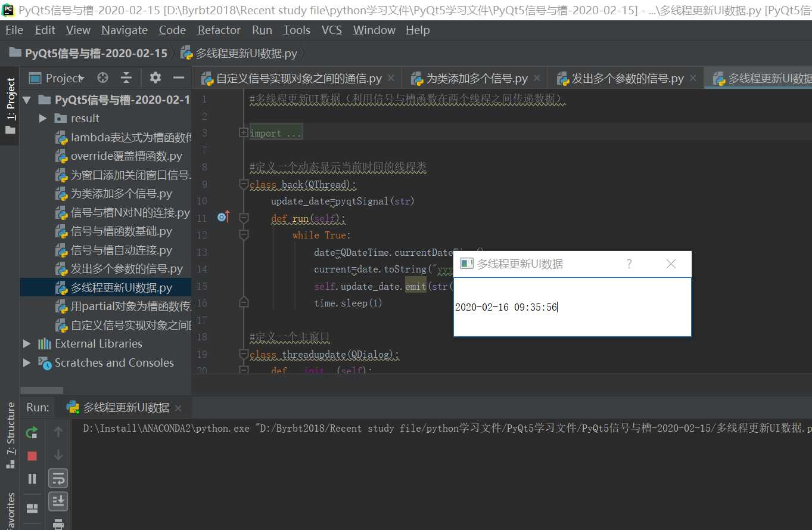Hide the Project panel with minus icon
This screenshot has height=530, width=812.
coord(178,78)
